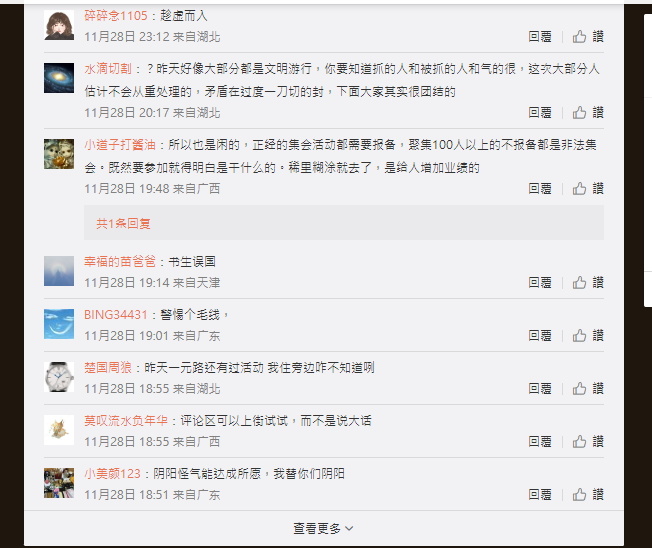Viewport: 652px width, 548px height.
Task: Open 小道子打酱油's avatar
Action: point(59,154)
